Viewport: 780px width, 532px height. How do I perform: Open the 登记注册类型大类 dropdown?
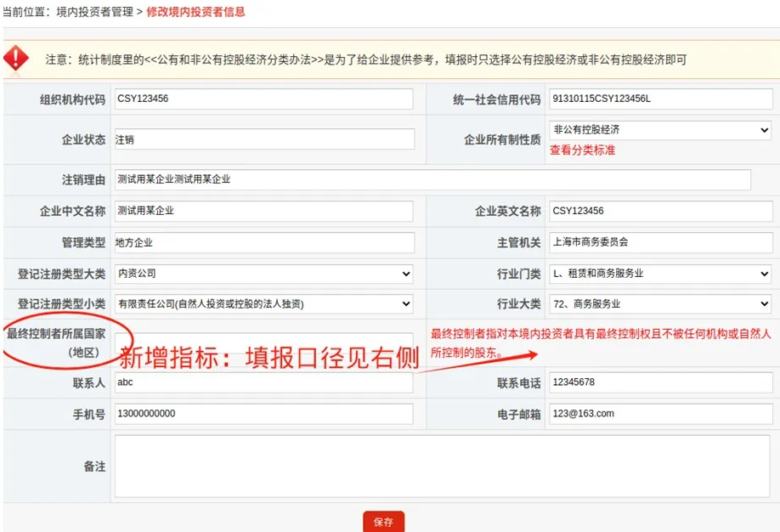263,274
